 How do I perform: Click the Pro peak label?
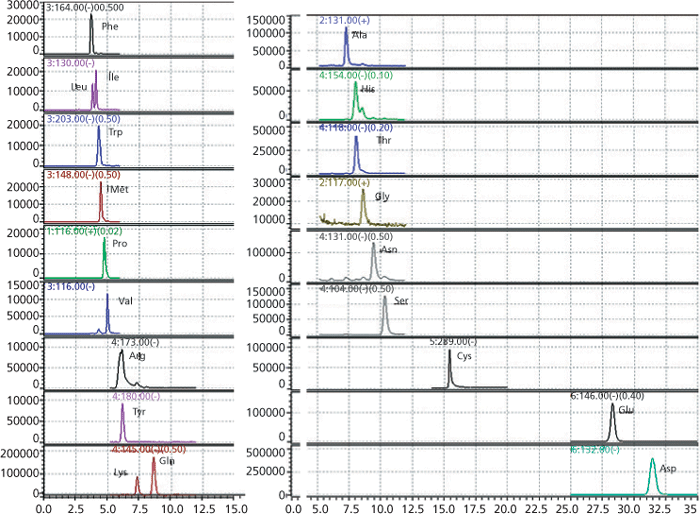(x=120, y=244)
